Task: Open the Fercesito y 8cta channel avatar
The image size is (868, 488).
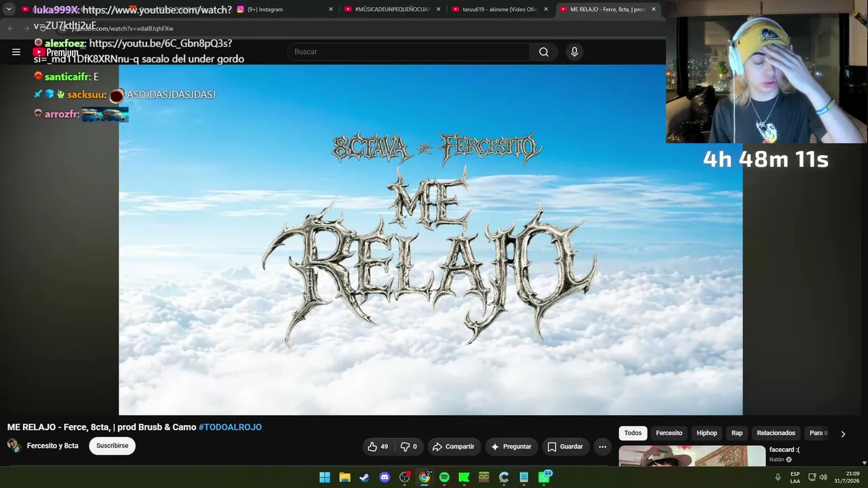Action: coord(14,445)
